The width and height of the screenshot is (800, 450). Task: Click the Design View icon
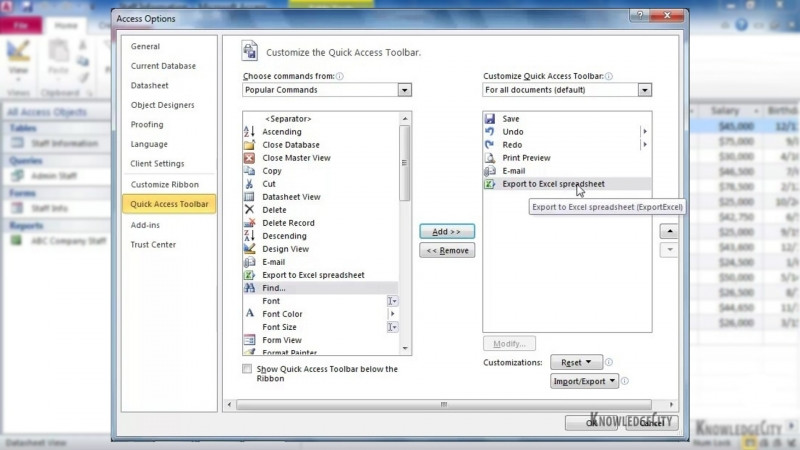click(249, 249)
